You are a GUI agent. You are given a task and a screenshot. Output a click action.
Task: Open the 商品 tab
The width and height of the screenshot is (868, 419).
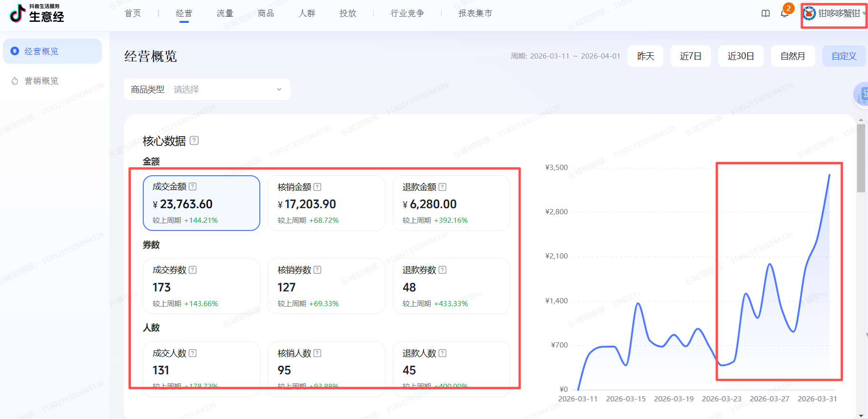[266, 13]
